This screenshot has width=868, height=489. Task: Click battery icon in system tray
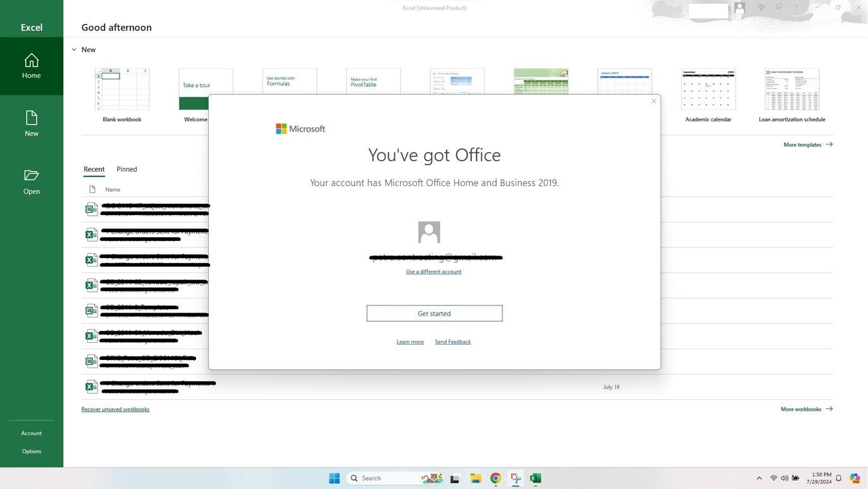pos(796,478)
